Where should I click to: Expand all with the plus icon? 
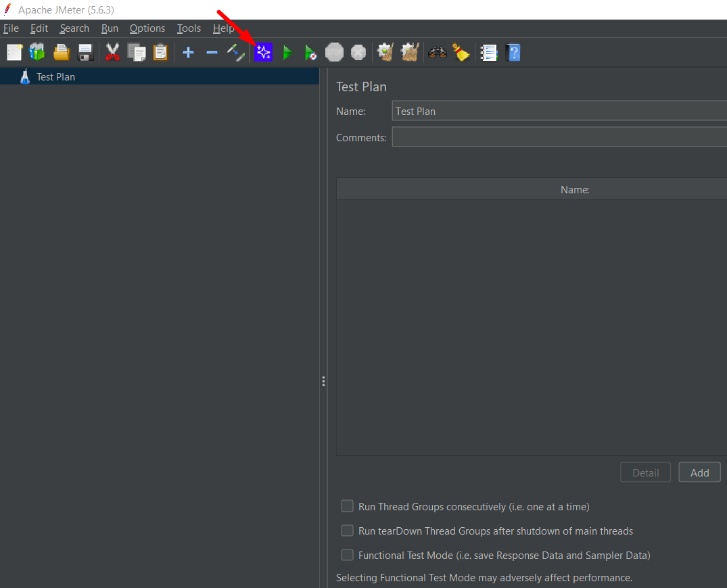188,52
